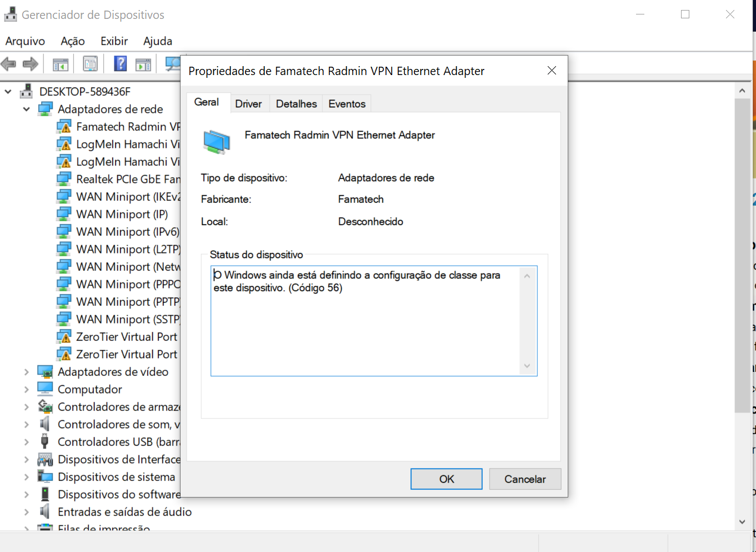The image size is (756, 552).
Task: Click the Cancelar button
Action: [x=525, y=479]
